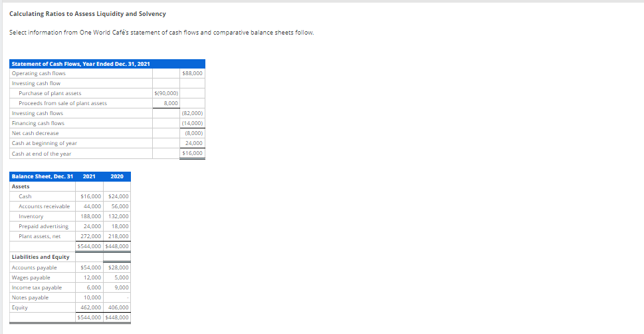Click the 'Balance Sheet, Dec. 31' header

click(43, 176)
